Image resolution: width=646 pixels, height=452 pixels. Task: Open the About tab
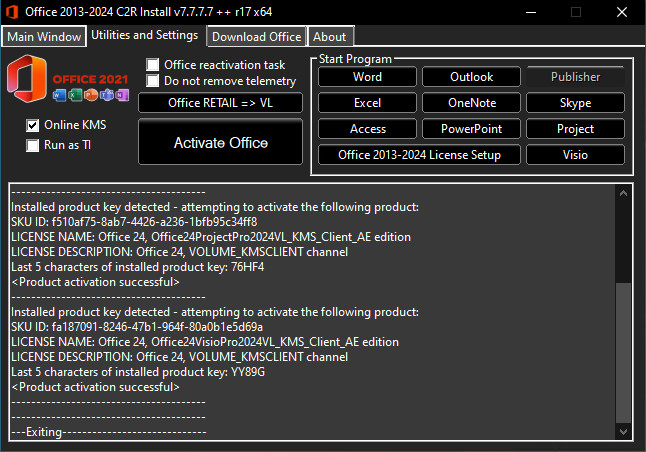[330, 37]
